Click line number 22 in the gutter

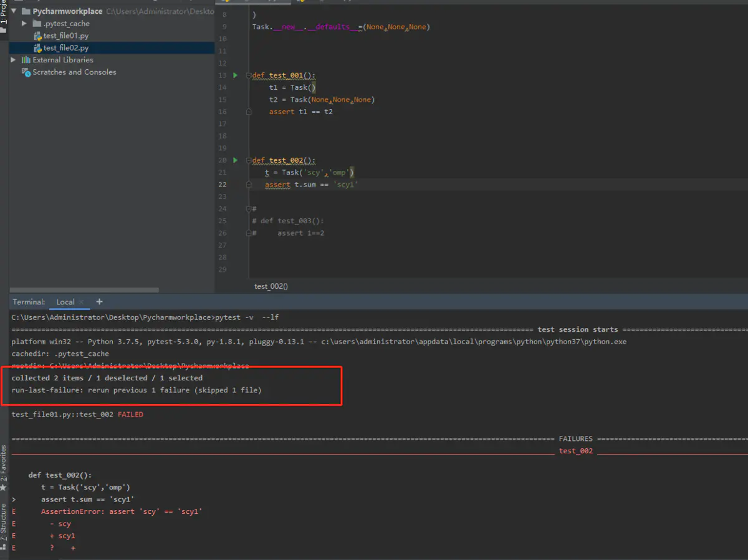coord(223,185)
